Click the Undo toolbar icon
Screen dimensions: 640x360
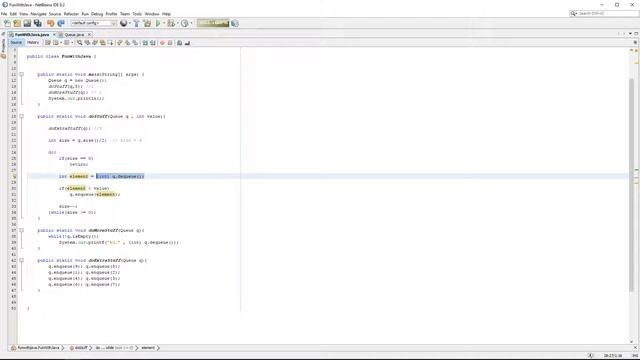pyautogui.click(x=51, y=24)
